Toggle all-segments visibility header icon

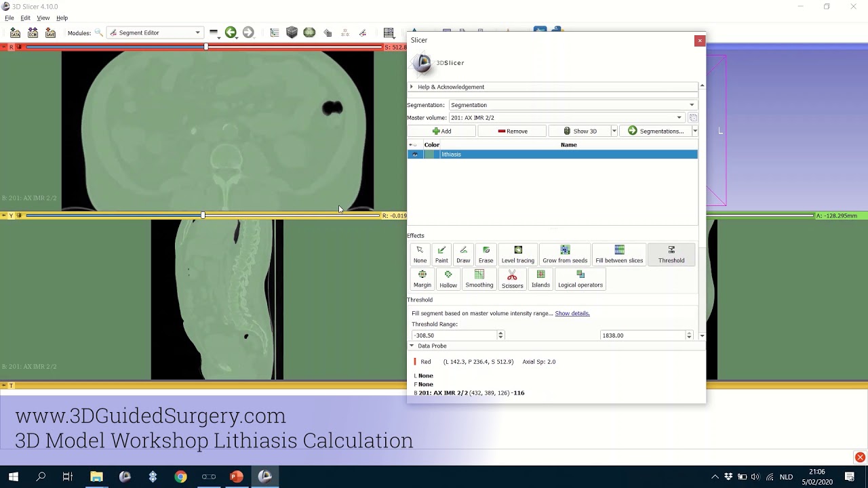pyautogui.click(x=413, y=145)
